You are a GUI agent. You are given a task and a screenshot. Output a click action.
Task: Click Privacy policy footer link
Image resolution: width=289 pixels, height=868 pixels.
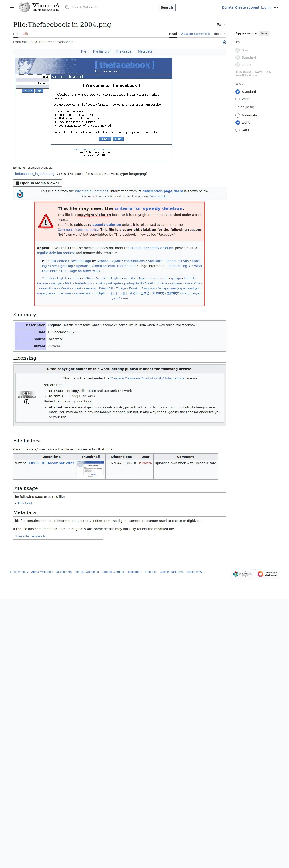coord(19,572)
